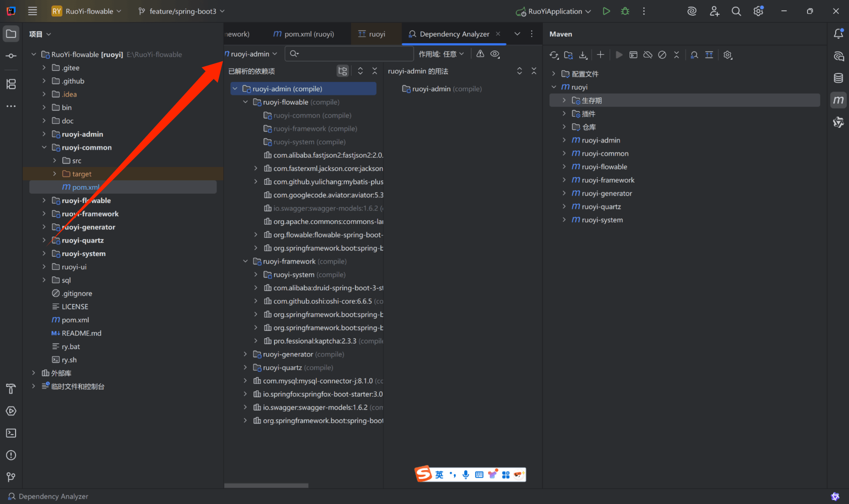Image resolution: width=849 pixels, height=504 pixels.
Task: Select com.mysql:mysql-connector-j:8.1.0 dependency
Action: point(318,381)
